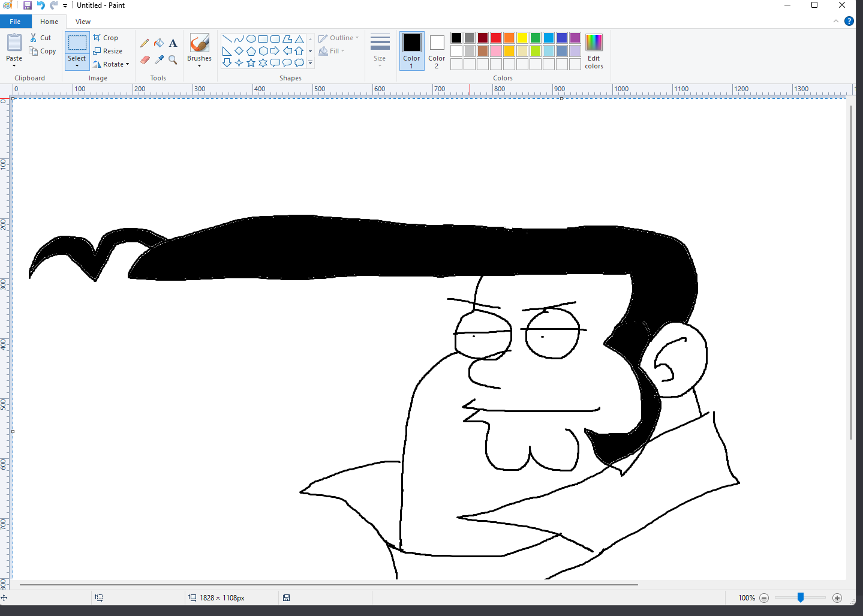Screen dimensions: 863x616
Task: Click the Crop button
Action: [x=106, y=38]
